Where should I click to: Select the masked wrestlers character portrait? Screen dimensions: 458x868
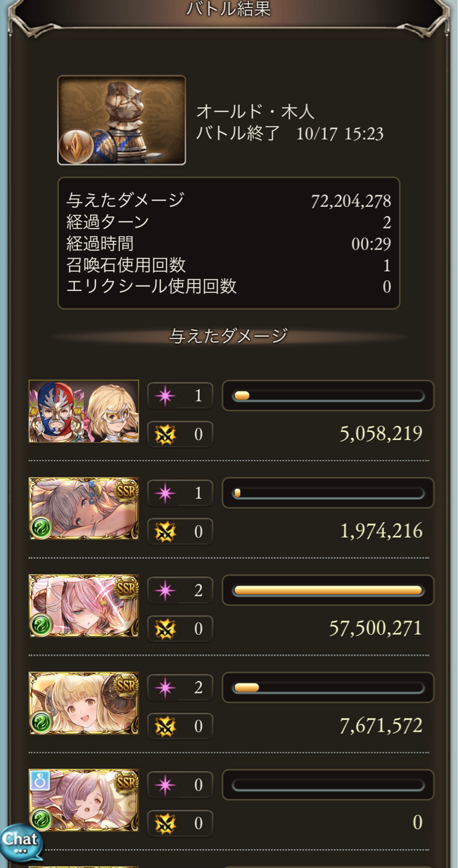click(83, 412)
